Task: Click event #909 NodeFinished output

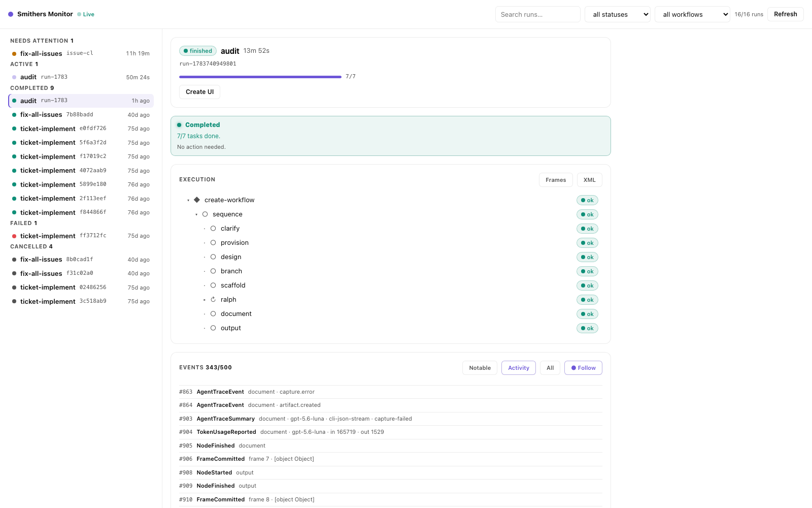Action: (x=391, y=486)
